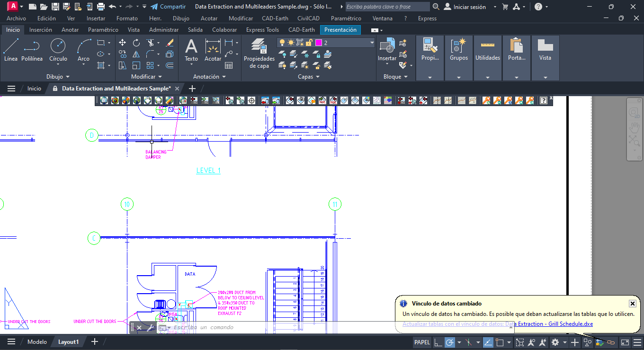Click the magenta layer color swatch
Viewport: 644px width, 350px height.
click(x=319, y=43)
